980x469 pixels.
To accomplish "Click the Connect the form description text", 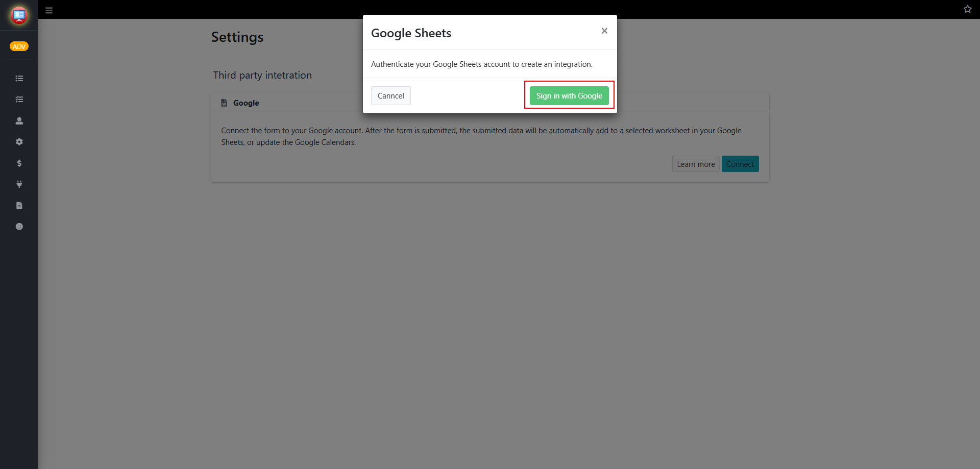I will point(481,136).
